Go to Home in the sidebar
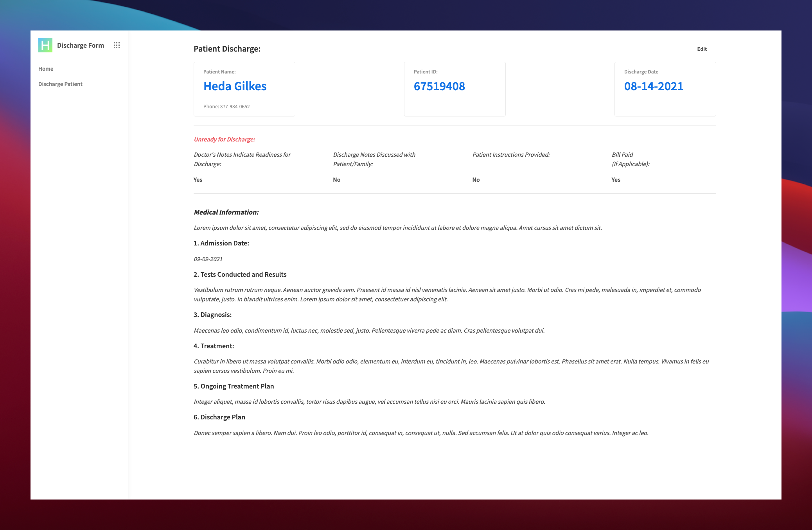The image size is (812, 530). point(46,69)
